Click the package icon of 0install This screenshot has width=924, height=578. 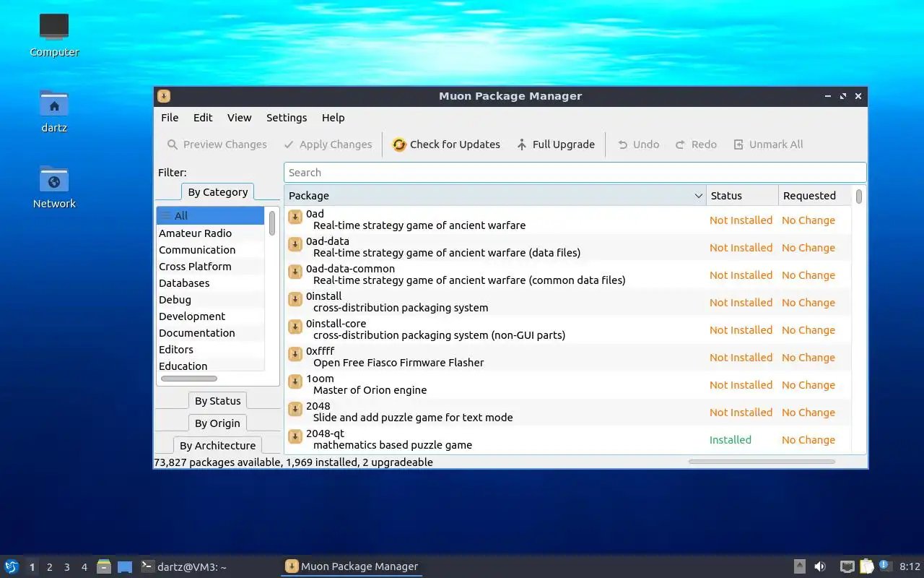click(295, 299)
